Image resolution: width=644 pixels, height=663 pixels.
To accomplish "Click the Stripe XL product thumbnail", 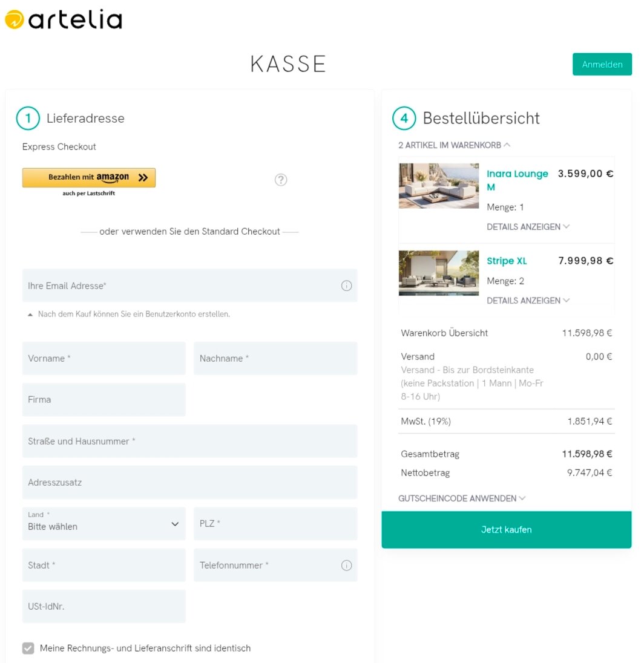I will click(438, 273).
